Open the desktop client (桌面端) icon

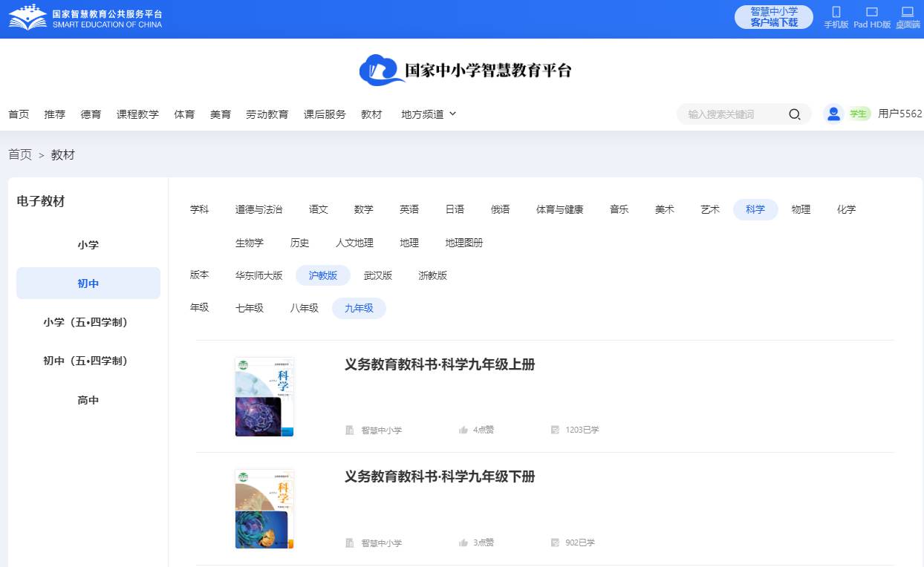point(908,12)
